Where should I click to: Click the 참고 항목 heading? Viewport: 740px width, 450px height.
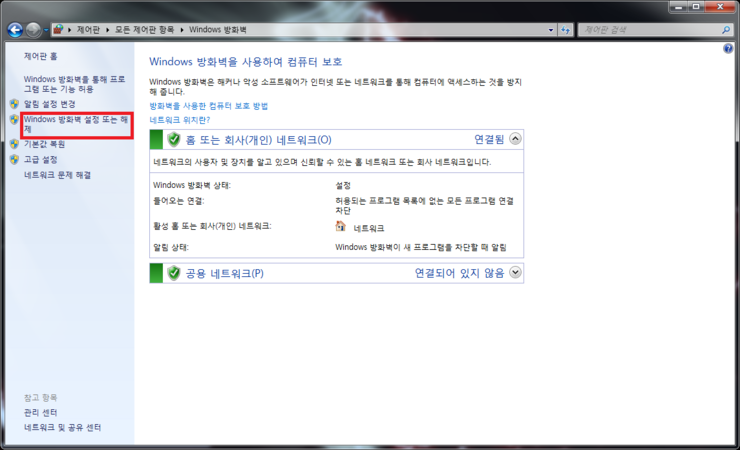coord(41,397)
